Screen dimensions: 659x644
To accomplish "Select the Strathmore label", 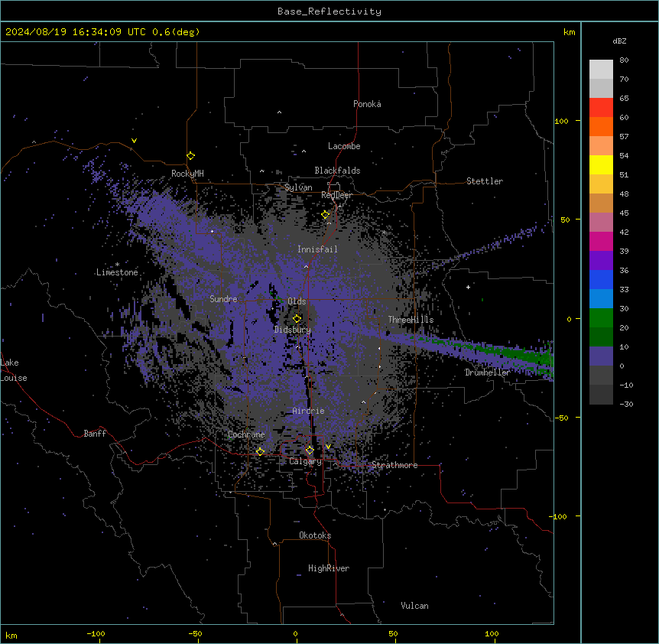I will point(394,465).
